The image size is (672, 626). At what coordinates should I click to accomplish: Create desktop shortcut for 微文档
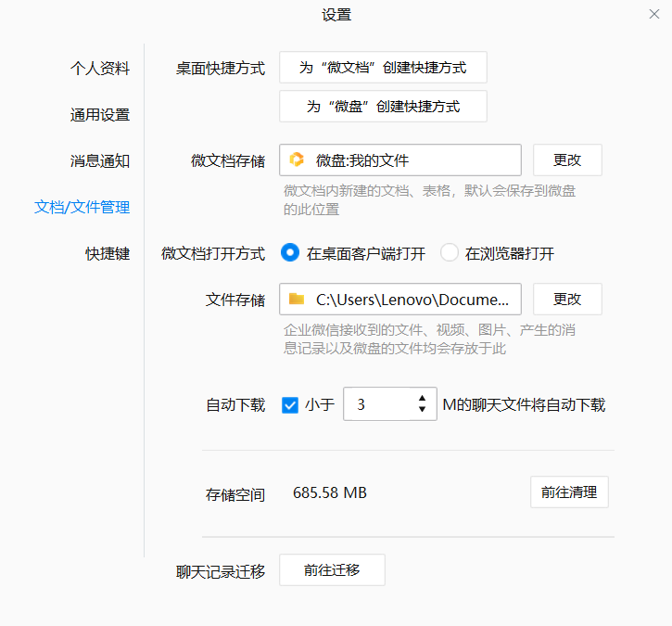(383, 68)
